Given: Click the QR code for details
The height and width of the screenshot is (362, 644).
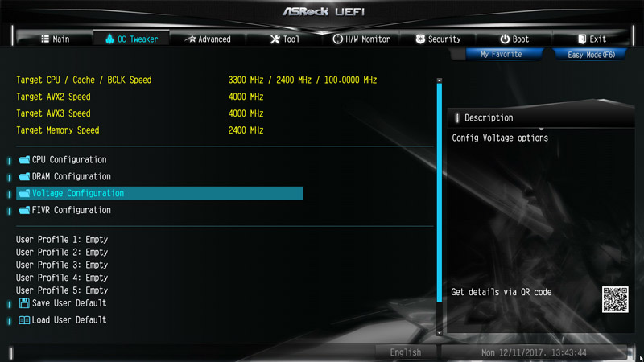Looking at the screenshot, I should pos(615,299).
